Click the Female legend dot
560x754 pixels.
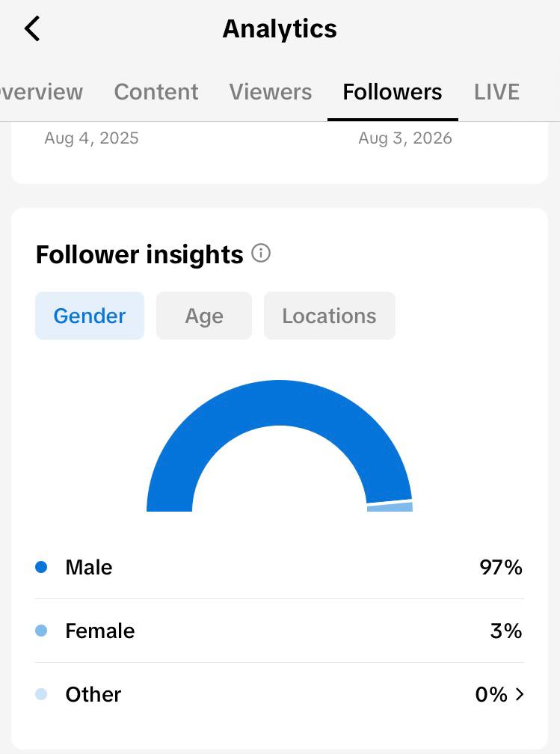[x=41, y=631]
